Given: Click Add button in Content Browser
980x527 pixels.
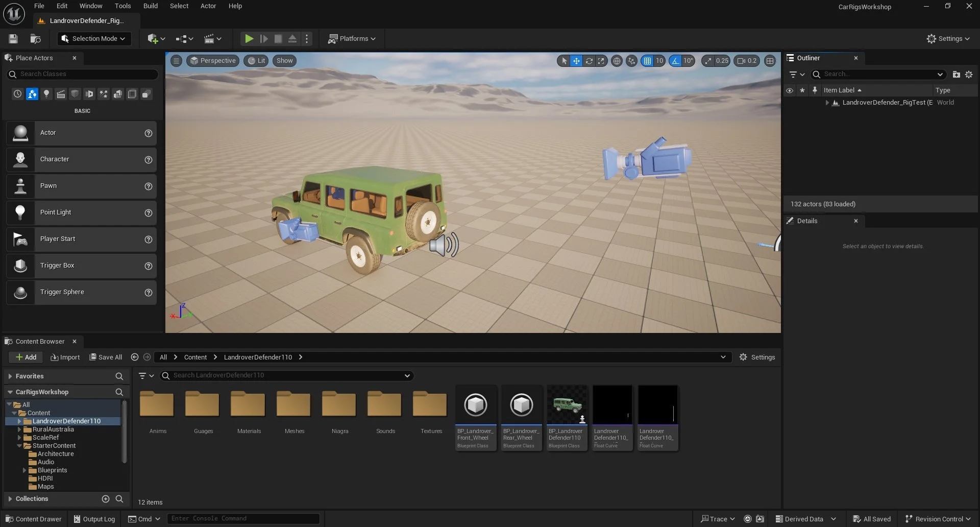Looking at the screenshot, I should click(26, 357).
